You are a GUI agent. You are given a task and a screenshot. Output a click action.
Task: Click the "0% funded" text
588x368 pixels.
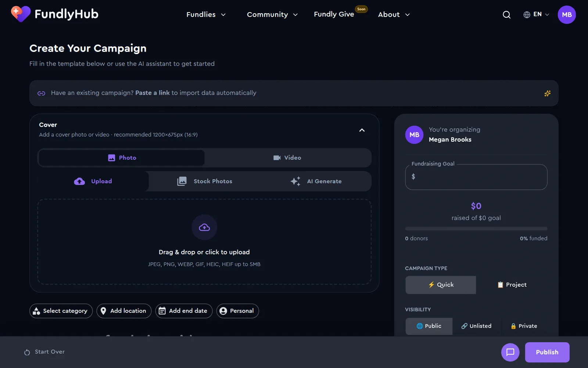[533, 238]
